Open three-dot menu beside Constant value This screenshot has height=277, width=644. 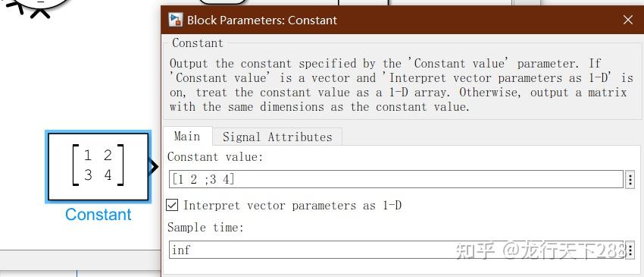click(630, 180)
